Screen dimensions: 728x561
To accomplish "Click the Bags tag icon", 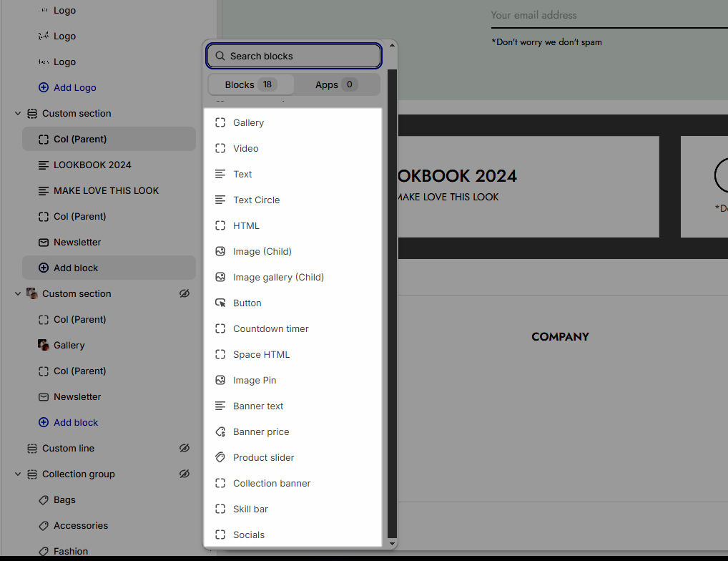I will (x=43, y=500).
